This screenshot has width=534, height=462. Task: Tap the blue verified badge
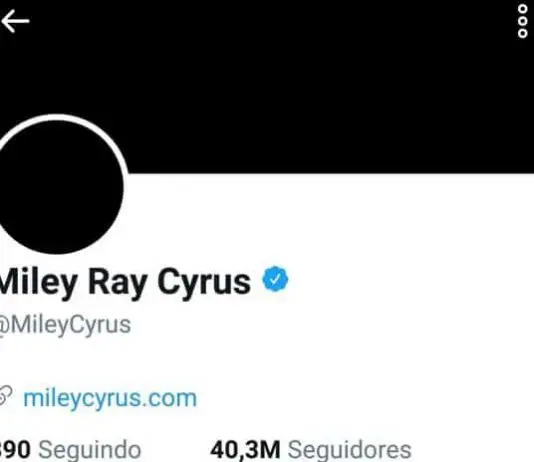coord(275,279)
